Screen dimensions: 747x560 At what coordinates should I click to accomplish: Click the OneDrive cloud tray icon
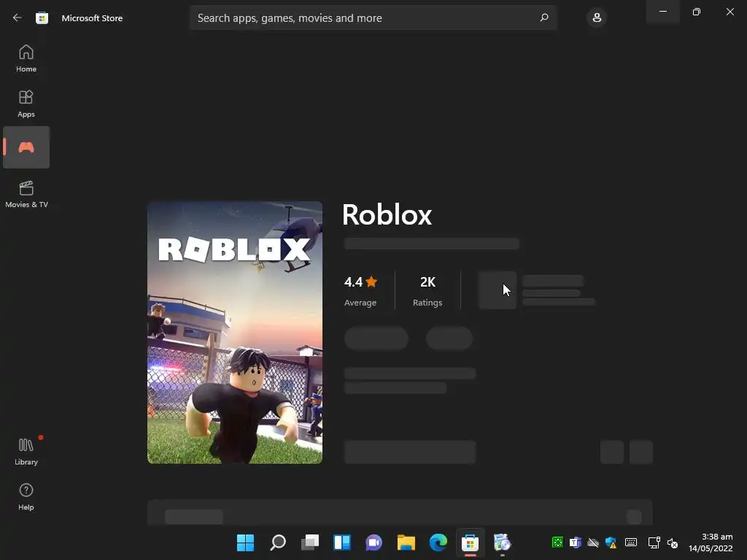pos(593,542)
